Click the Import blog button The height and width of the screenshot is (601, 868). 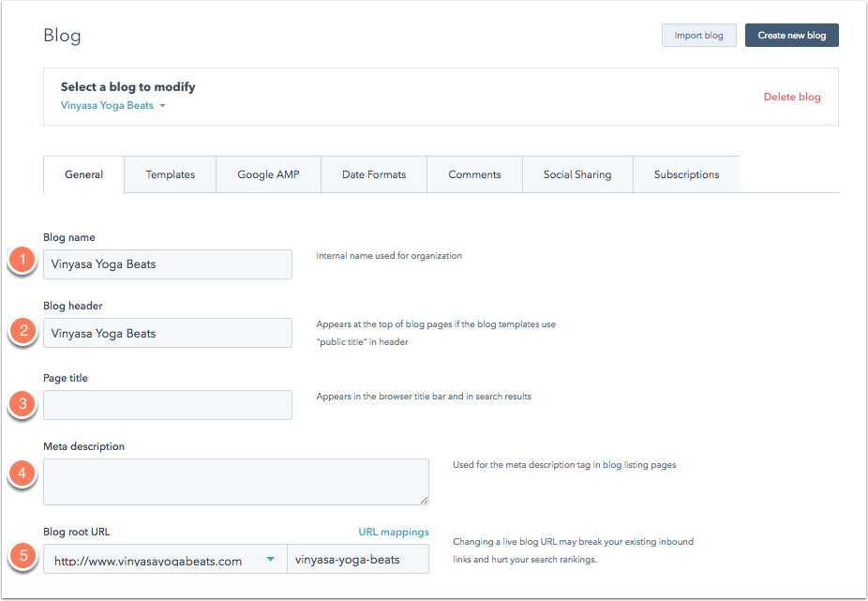698,36
